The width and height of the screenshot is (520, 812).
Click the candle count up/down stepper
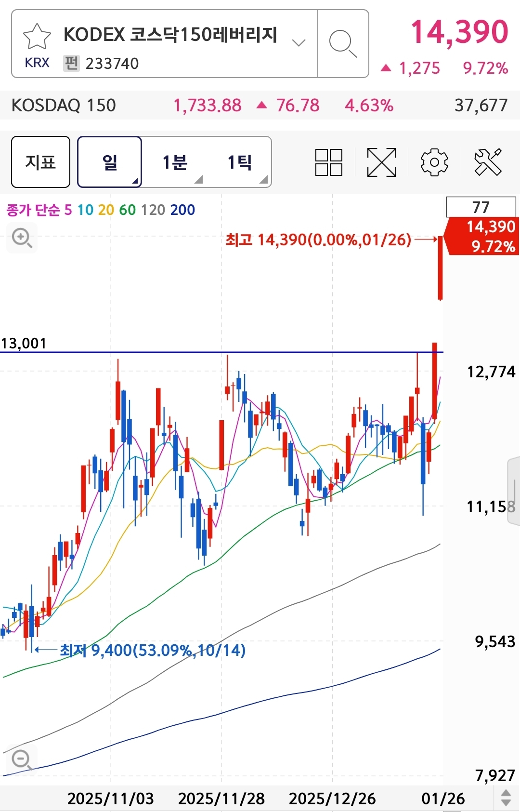[506, 798]
